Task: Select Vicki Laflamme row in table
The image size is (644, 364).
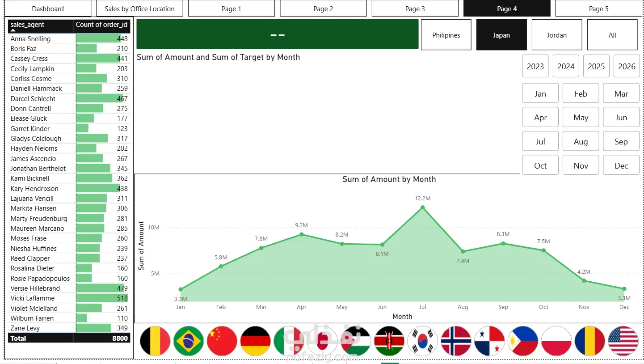Action: pyautogui.click(x=69, y=298)
